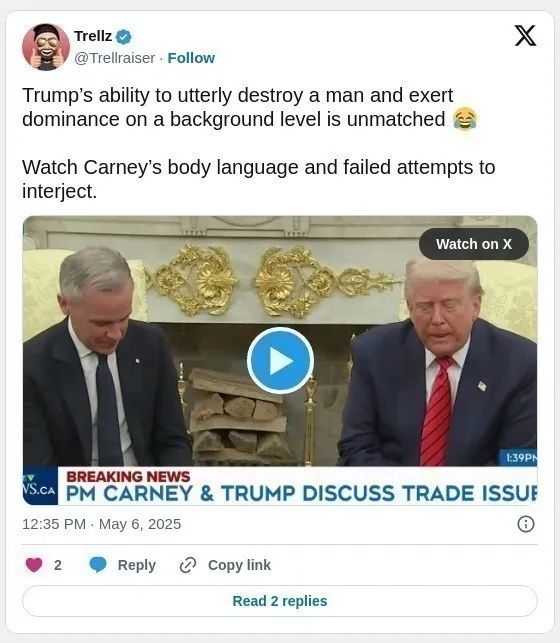Viewport: 560px width, 643px height.
Task: Follow the @Trellraiser account
Action: coord(191,58)
